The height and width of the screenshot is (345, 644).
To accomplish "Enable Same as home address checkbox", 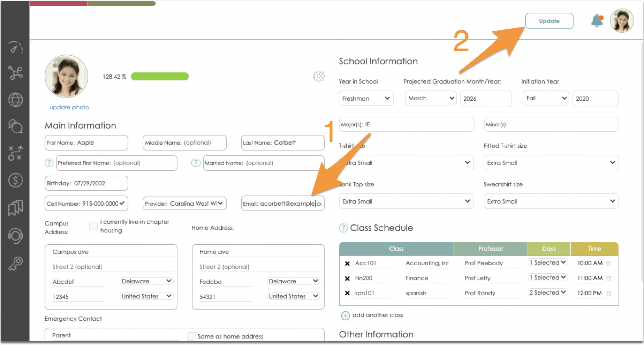I will click(191, 336).
